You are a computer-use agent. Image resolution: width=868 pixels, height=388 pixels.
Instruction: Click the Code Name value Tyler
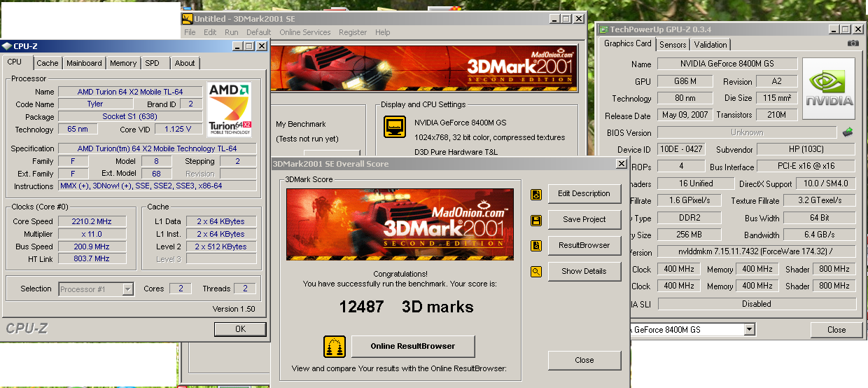tap(95, 104)
